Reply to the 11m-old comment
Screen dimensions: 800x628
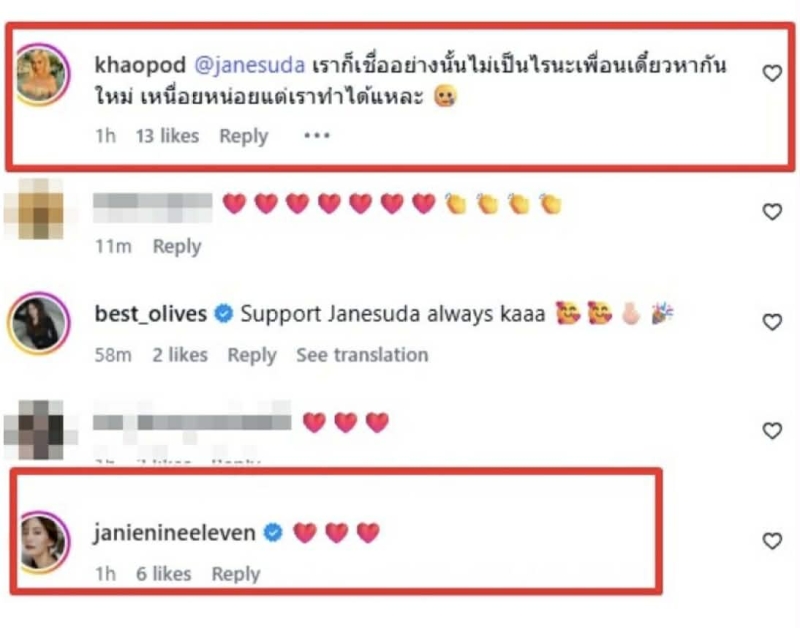pyautogui.click(x=177, y=246)
